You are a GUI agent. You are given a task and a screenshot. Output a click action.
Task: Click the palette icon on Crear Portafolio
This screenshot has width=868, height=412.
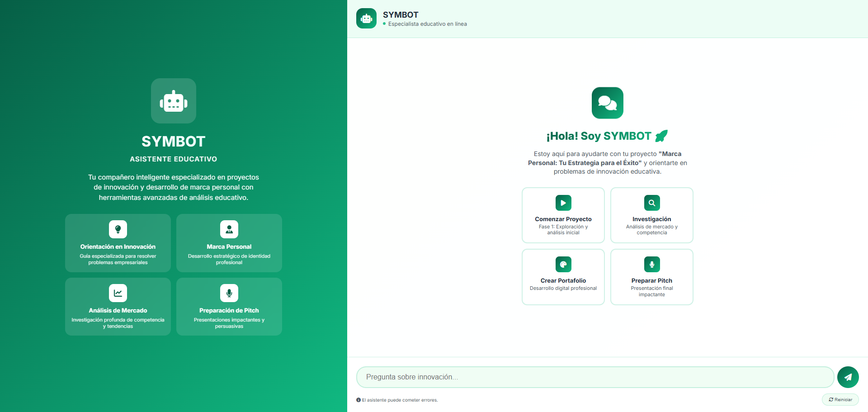click(563, 264)
